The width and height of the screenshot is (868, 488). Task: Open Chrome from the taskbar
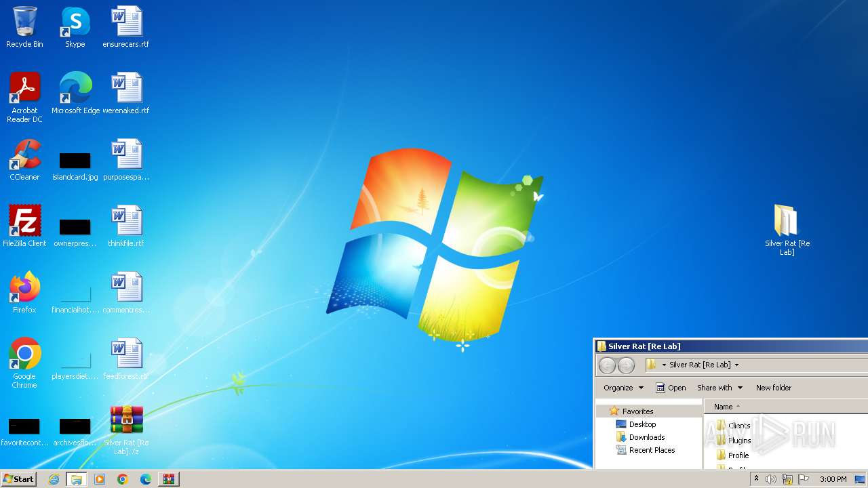[x=123, y=479]
